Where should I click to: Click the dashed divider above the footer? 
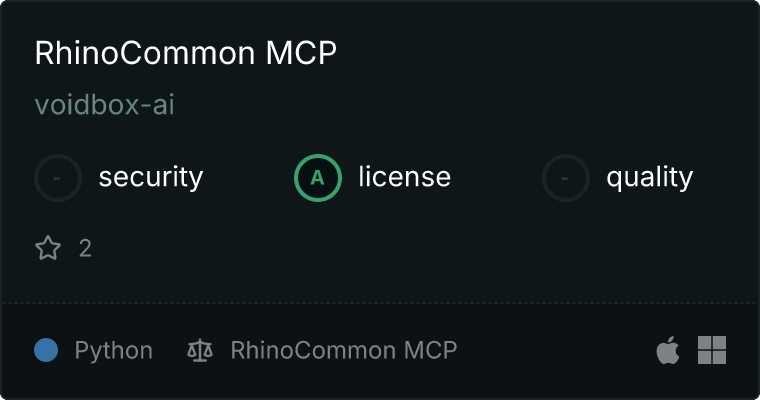click(x=380, y=303)
